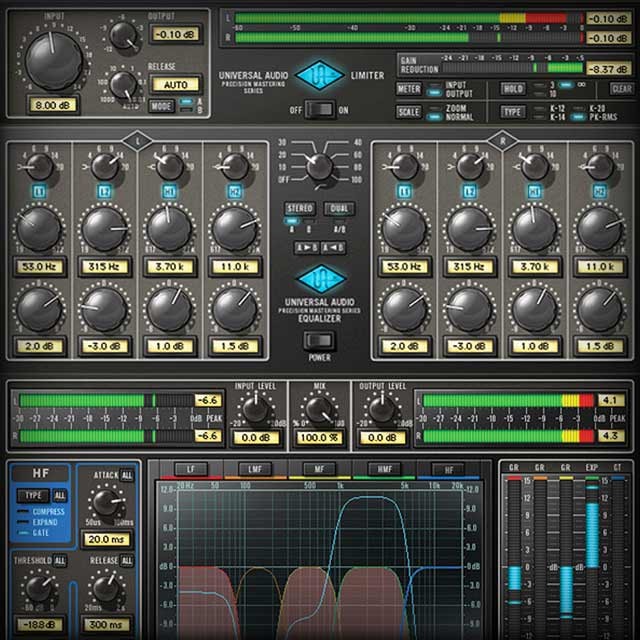
Task: Click the limiter Release knob
Action: pos(125,83)
